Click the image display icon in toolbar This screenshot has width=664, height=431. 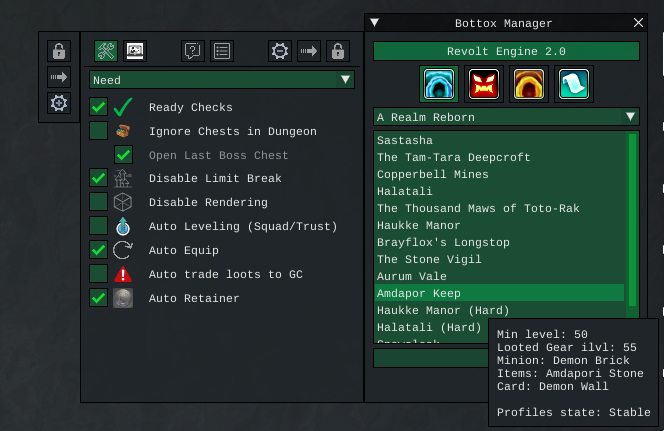[134, 51]
